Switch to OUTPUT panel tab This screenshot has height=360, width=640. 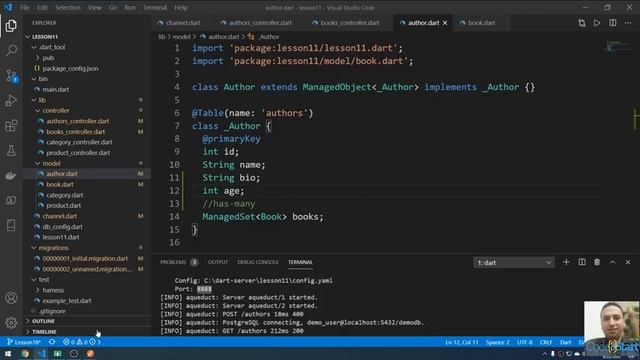coord(218,262)
